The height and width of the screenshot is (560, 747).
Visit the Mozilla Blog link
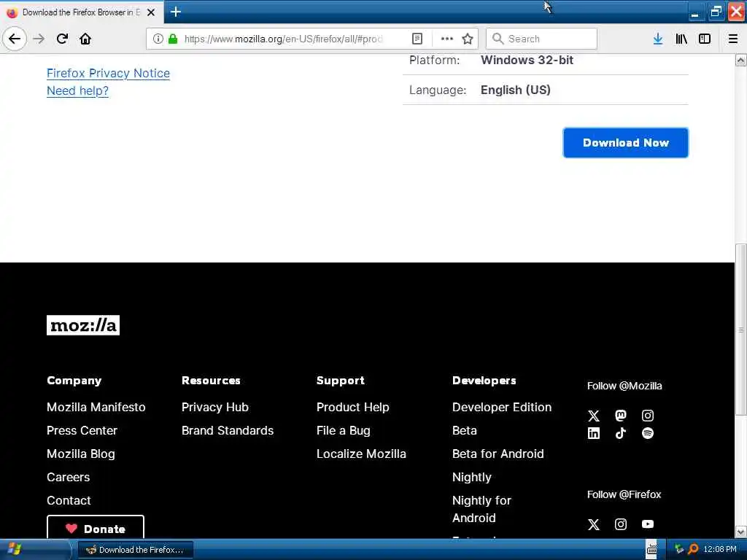(81, 454)
